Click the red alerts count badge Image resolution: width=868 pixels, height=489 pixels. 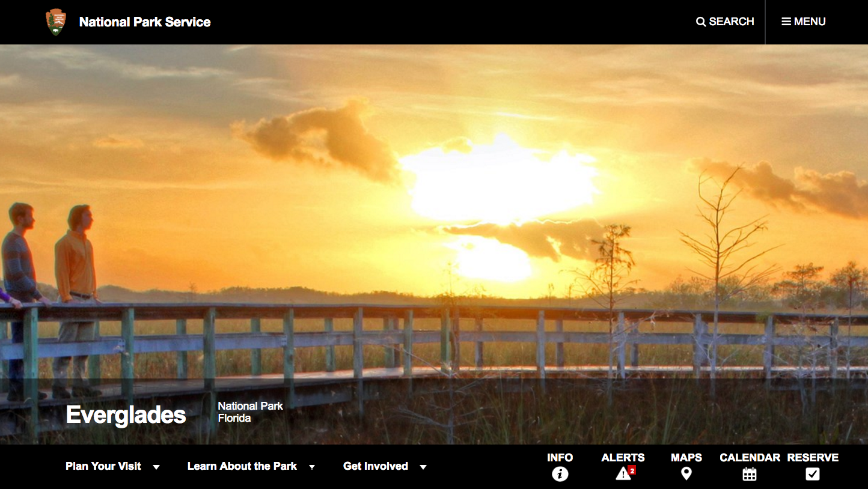(x=632, y=470)
